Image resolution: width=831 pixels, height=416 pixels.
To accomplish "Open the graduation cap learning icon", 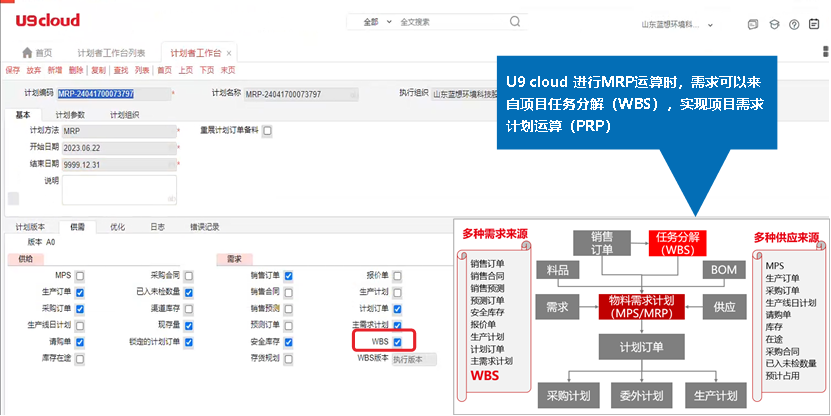I will point(774,24).
